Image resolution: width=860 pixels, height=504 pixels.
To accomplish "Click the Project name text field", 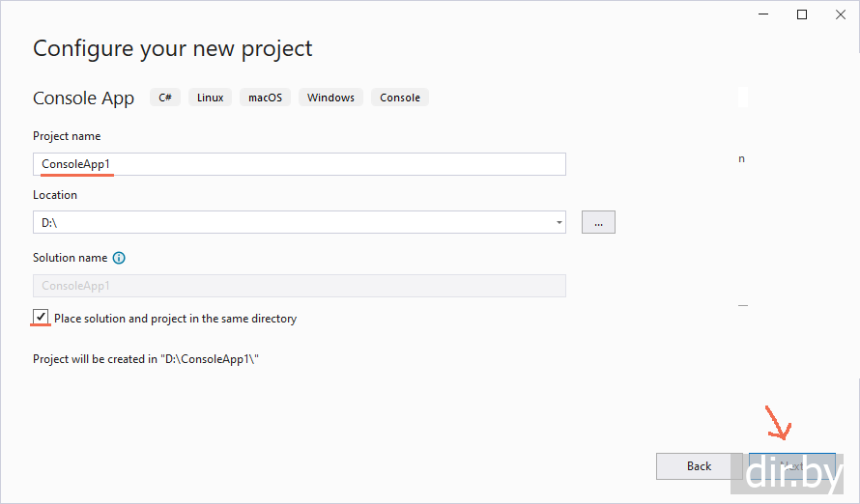I will click(x=299, y=164).
